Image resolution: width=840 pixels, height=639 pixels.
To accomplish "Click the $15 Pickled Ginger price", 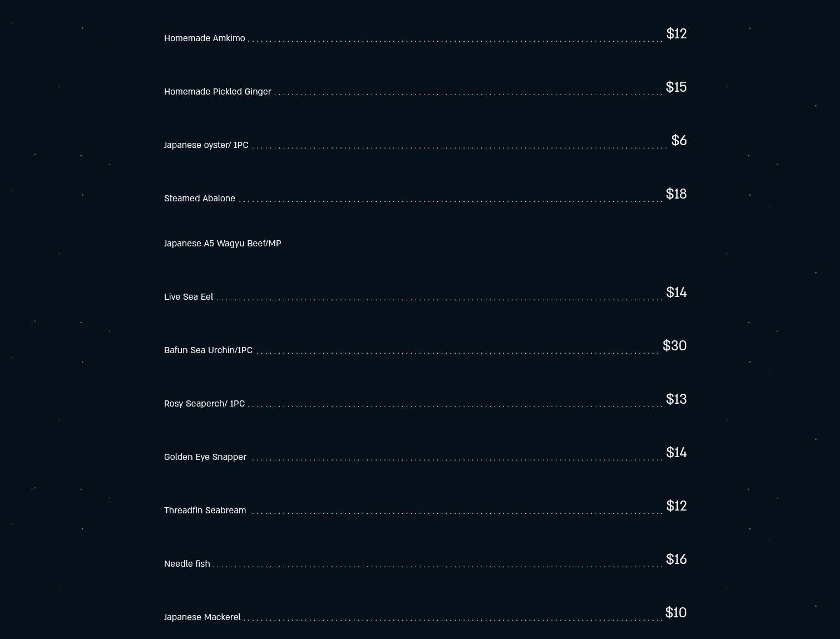I will click(676, 87).
